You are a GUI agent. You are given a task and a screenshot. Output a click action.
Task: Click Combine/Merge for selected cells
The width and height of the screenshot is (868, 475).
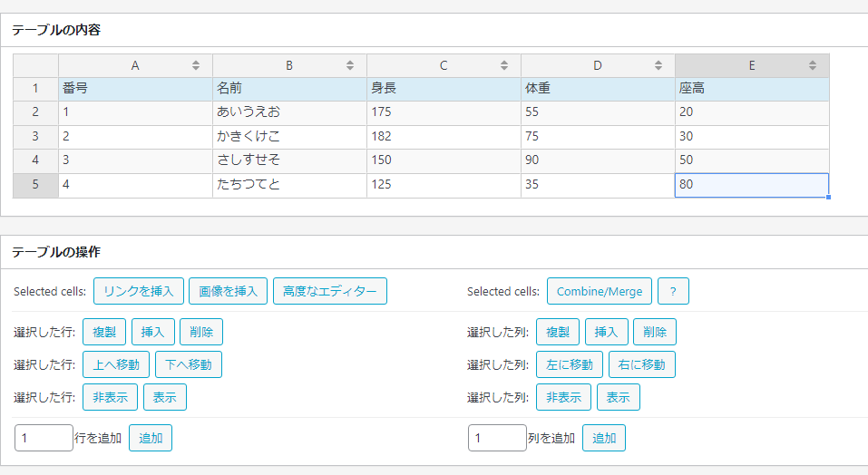(x=599, y=291)
